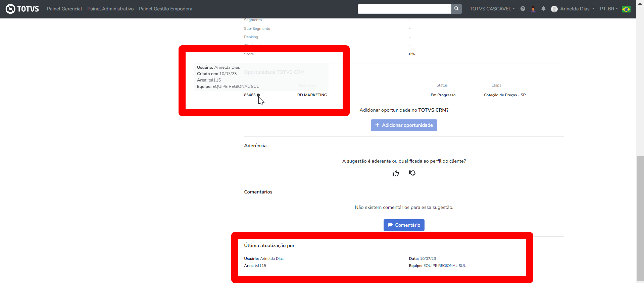Click opportunity number 85483
The height and width of the screenshot is (283, 644).
point(250,95)
